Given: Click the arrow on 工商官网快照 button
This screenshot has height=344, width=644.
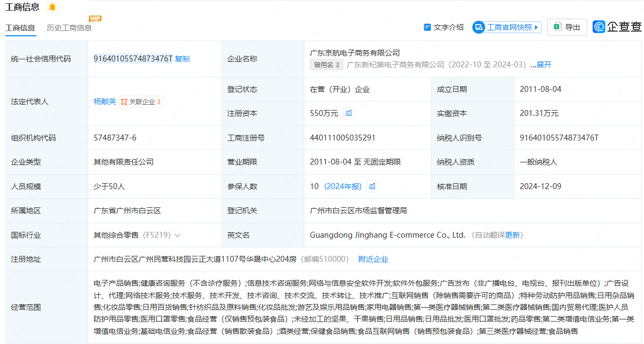Looking at the screenshot, I should tap(537, 27).
